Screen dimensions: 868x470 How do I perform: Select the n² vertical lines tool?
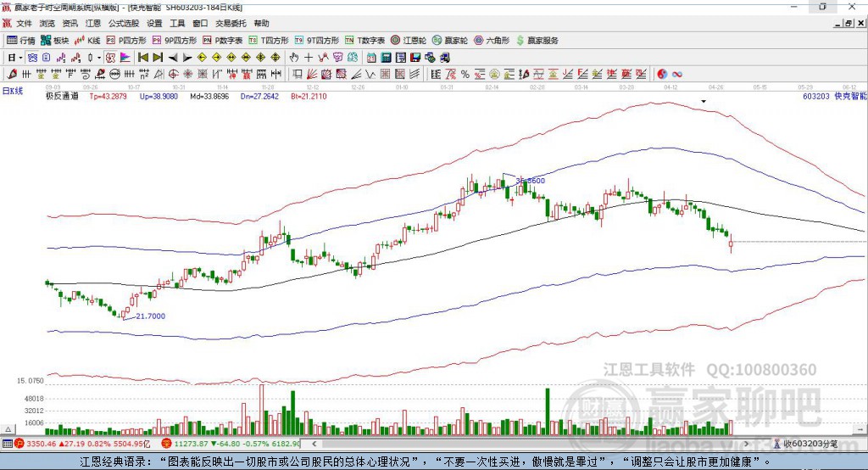pos(144,75)
